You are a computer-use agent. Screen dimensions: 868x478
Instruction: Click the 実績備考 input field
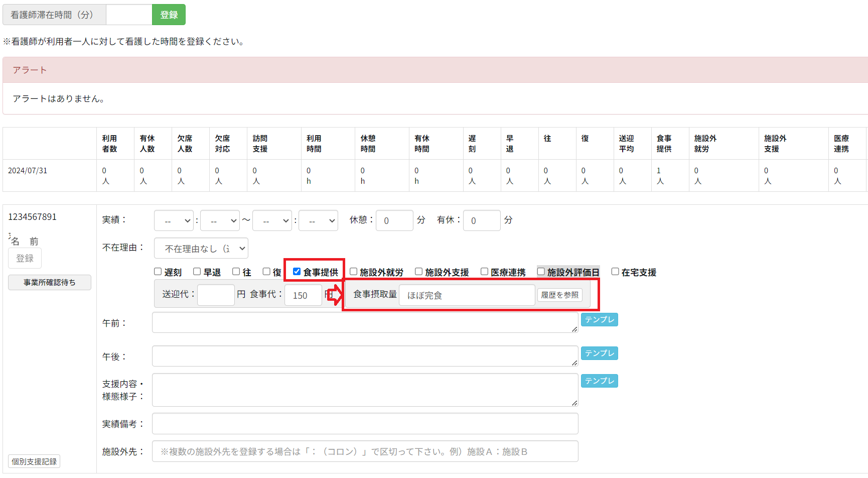point(365,424)
